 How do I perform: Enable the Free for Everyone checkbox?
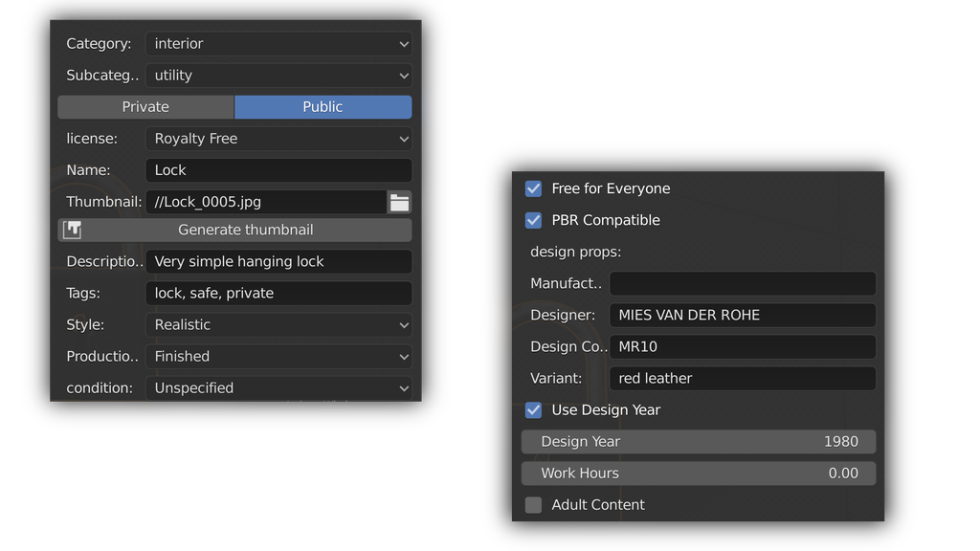534,188
